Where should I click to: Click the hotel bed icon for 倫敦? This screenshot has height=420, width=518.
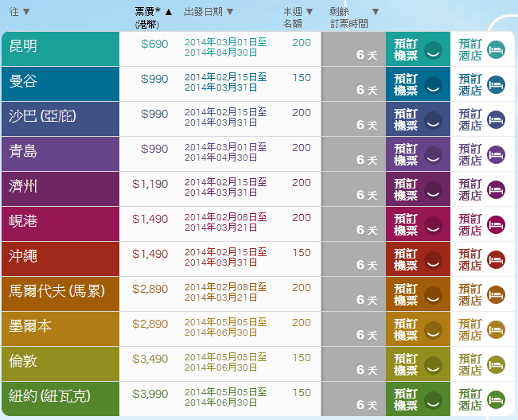pos(496,365)
